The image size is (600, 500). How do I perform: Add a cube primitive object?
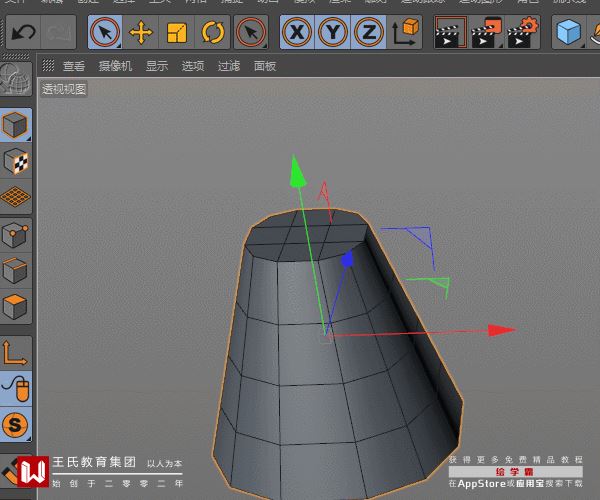(569, 32)
